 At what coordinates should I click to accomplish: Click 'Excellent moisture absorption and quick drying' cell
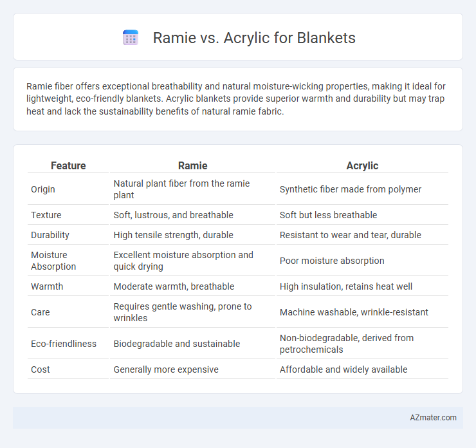[192, 261]
